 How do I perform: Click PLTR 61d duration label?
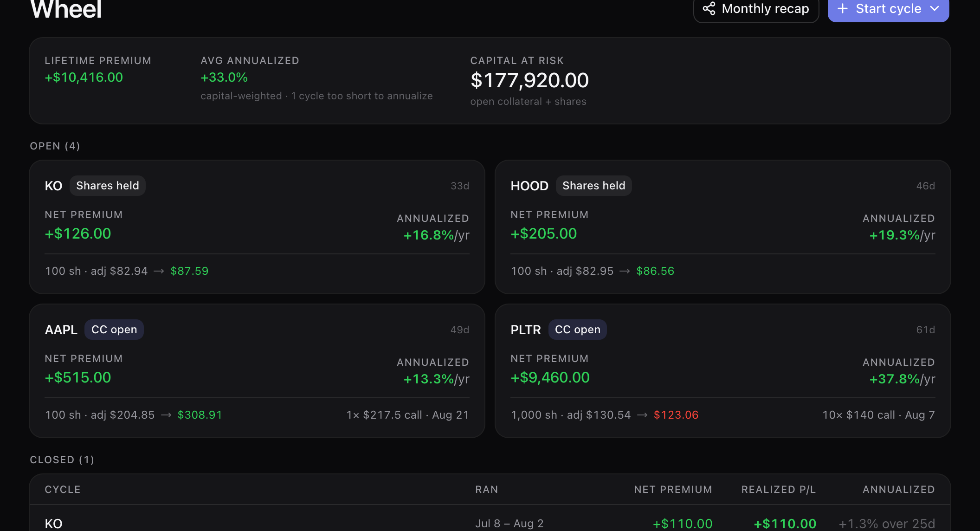click(x=926, y=330)
